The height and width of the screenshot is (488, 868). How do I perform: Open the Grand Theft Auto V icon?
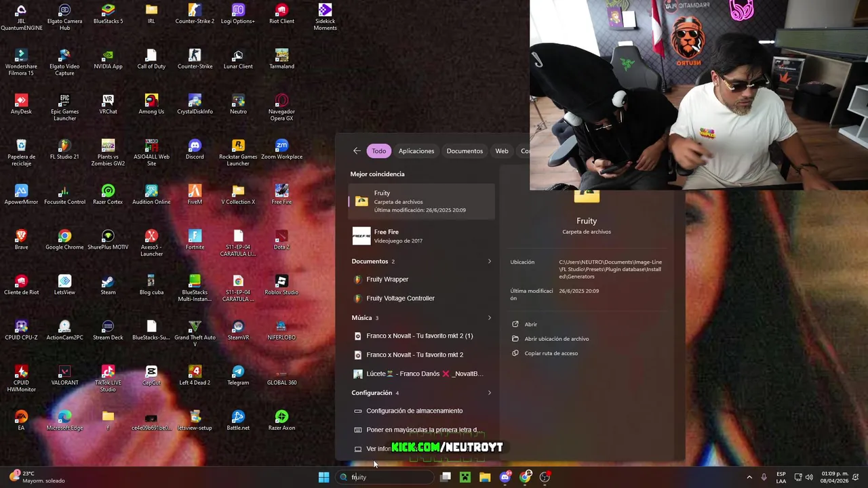click(195, 333)
